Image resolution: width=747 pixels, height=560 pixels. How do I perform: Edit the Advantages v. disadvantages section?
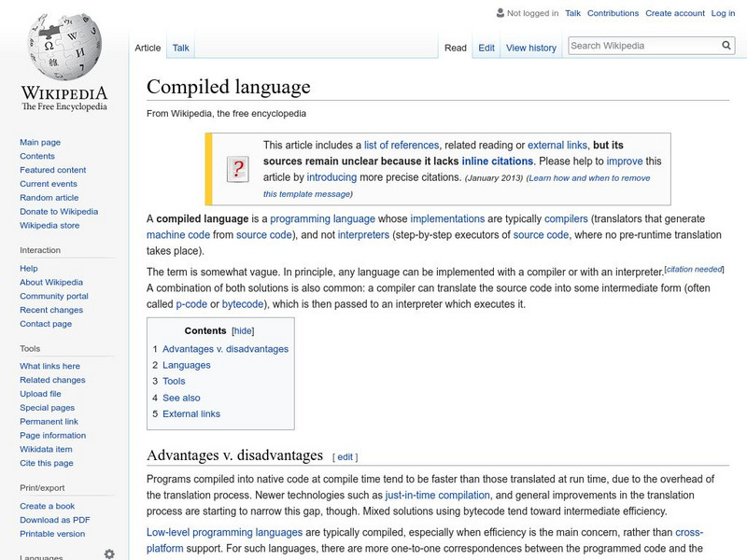pyautogui.click(x=345, y=457)
